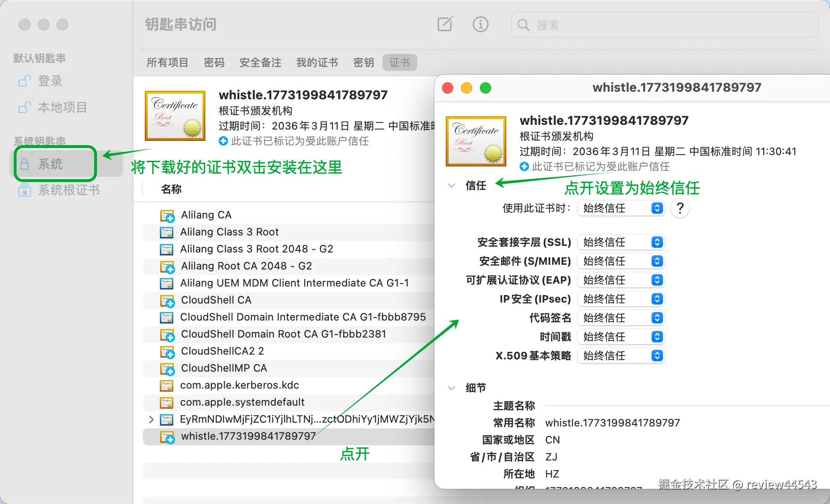Viewport: 830px width, 504px height.
Task: Select the com.apple.systemdefault certificate name
Action: coord(242,402)
